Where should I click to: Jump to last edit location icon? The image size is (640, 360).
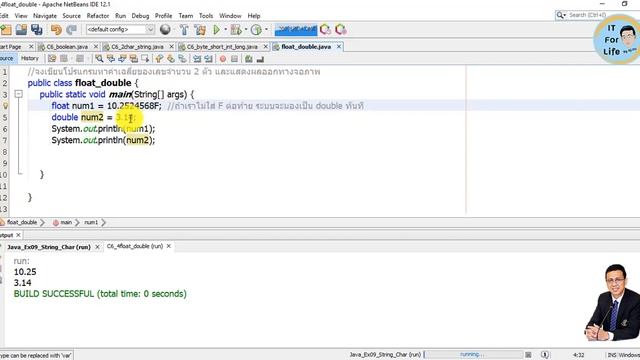(x=52, y=59)
